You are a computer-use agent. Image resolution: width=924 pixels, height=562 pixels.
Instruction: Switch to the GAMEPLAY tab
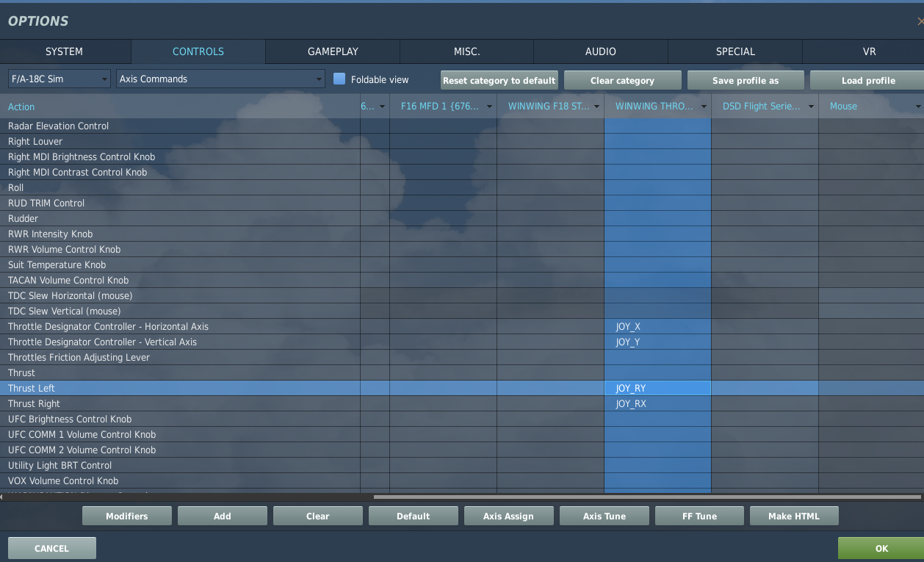(x=333, y=51)
